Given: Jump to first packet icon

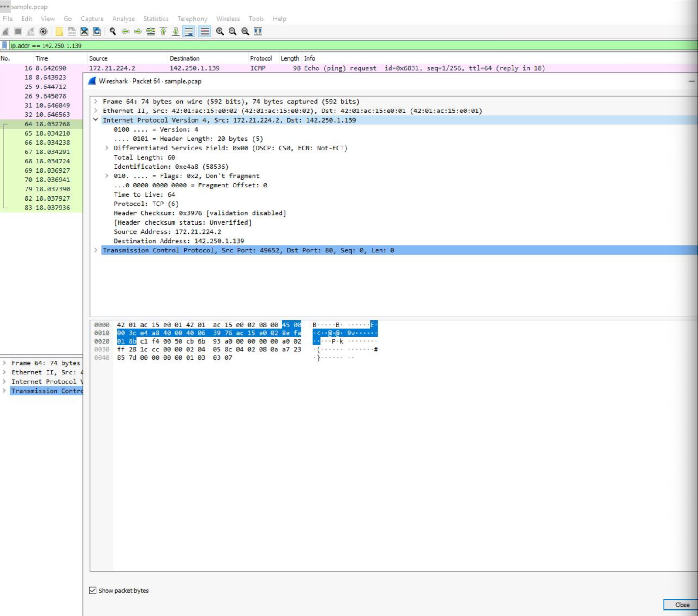Looking at the screenshot, I should (163, 31).
